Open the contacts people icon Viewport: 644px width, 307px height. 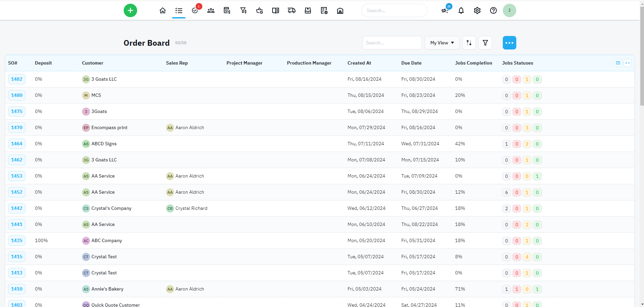[211, 10]
